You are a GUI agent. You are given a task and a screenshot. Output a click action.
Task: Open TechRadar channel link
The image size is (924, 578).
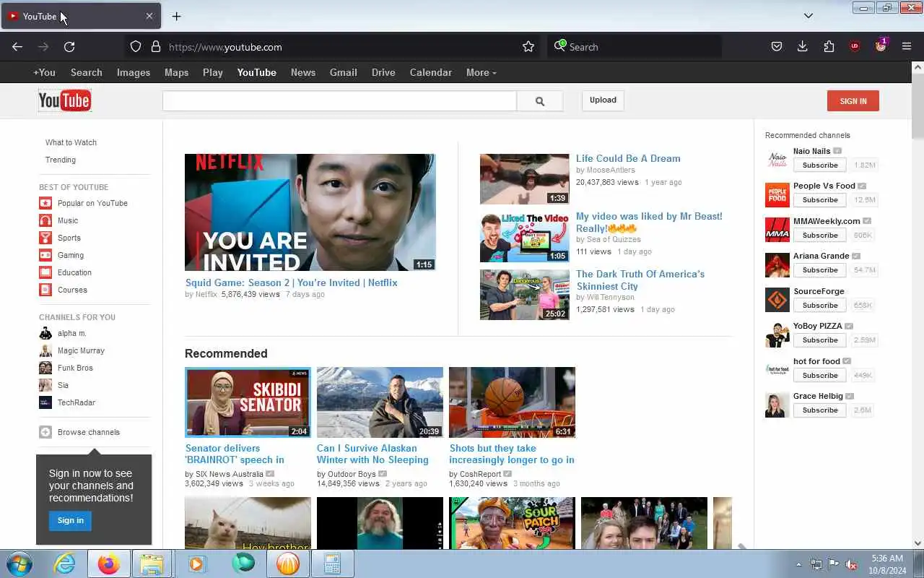point(77,402)
